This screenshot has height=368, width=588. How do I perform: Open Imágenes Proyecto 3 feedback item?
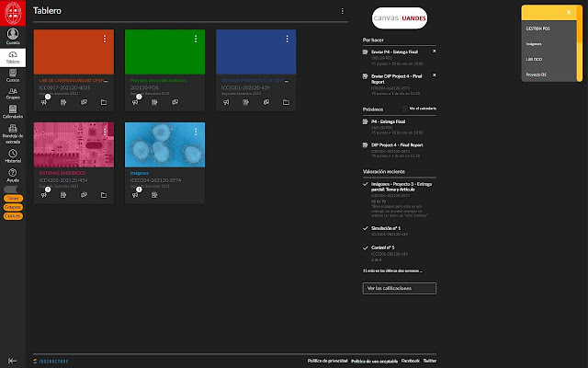pyautogui.click(x=401, y=187)
